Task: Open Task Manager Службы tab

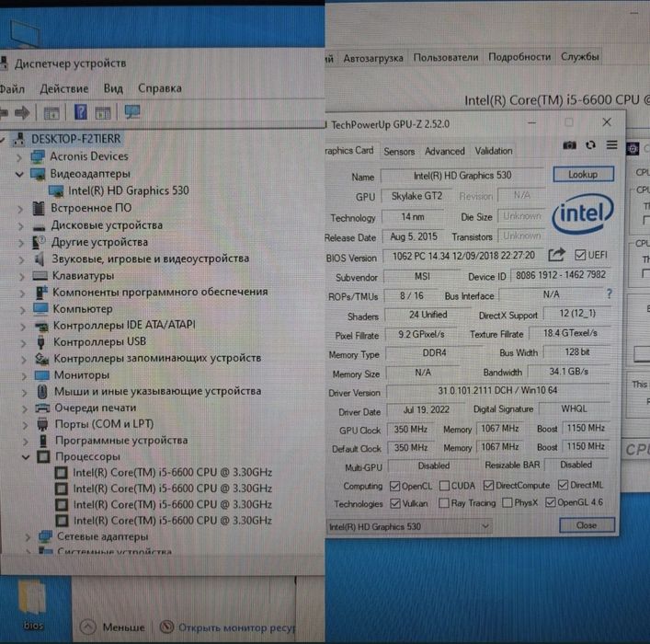Action: pyautogui.click(x=579, y=56)
